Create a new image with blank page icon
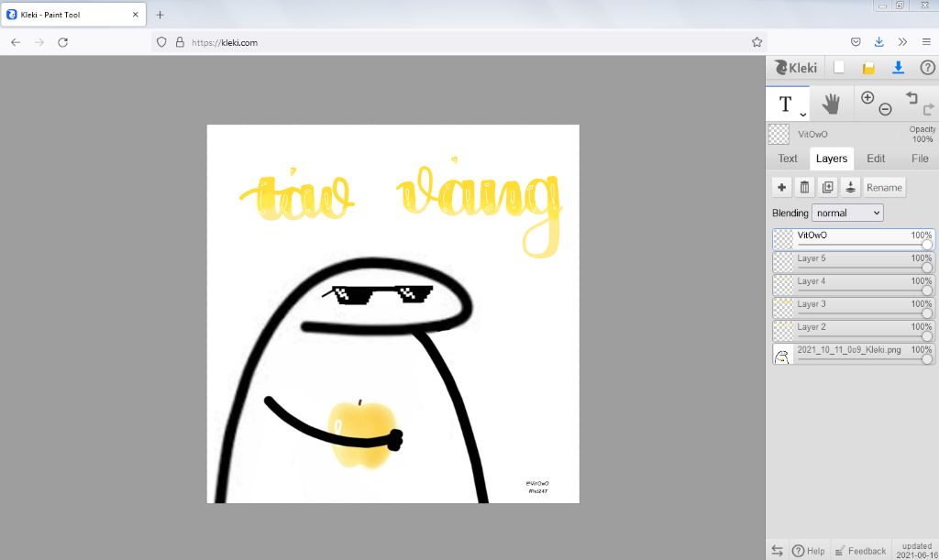939x560 pixels. coord(839,68)
